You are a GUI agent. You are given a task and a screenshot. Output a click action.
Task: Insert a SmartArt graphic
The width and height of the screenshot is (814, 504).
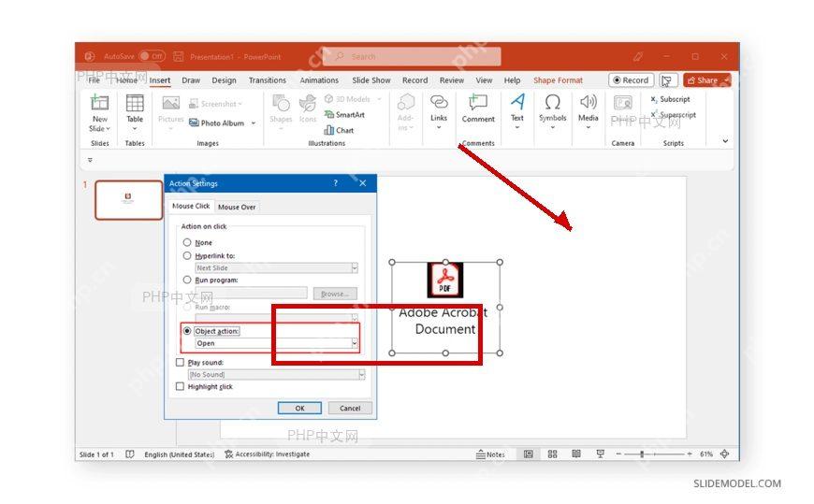pos(344,114)
